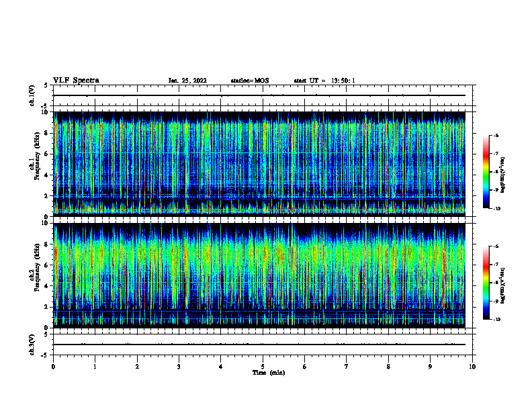This screenshot has width=532, height=411.
Task: Click the 6 kHz tick on ch.1 frequency axis
Action: point(46,154)
